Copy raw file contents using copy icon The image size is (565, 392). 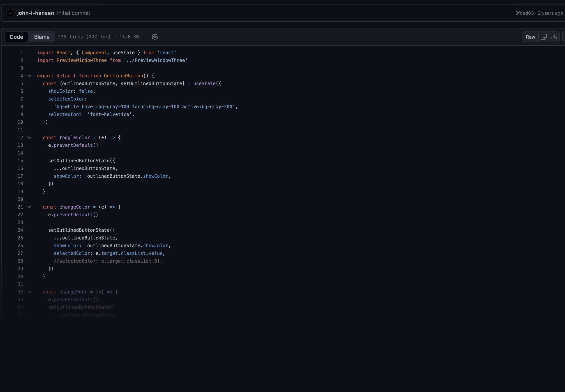[x=544, y=37]
